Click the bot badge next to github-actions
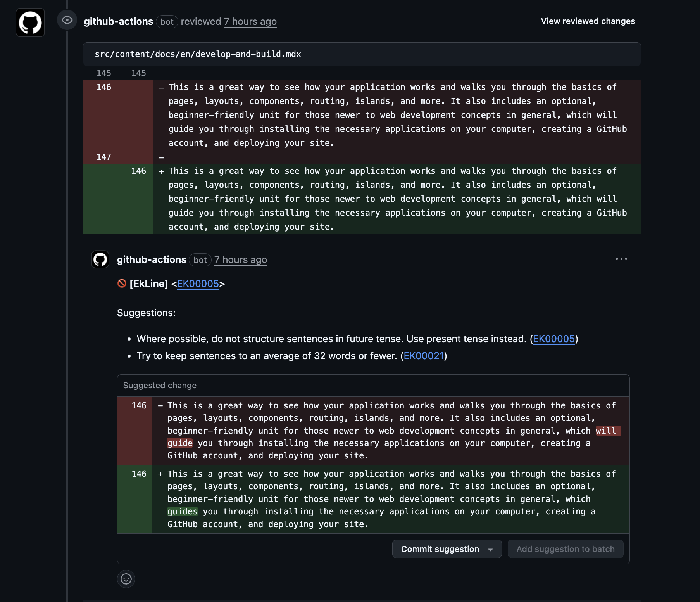The height and width of the screenshot is (602, 700). [167, 22]
